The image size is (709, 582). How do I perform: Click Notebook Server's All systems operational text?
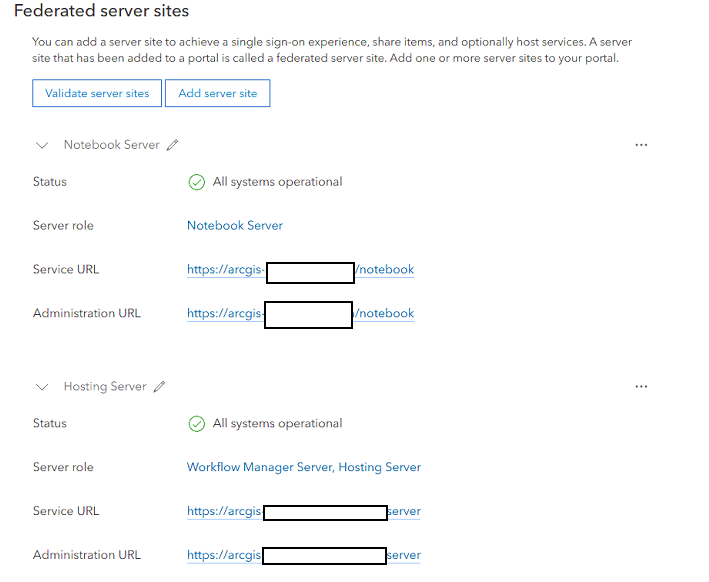(278, 182)
